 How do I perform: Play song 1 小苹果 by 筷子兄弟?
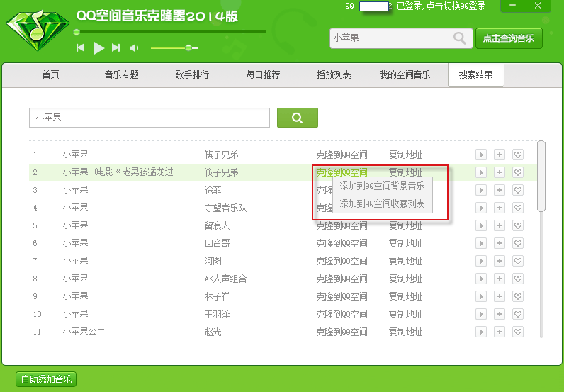(481, 155)
